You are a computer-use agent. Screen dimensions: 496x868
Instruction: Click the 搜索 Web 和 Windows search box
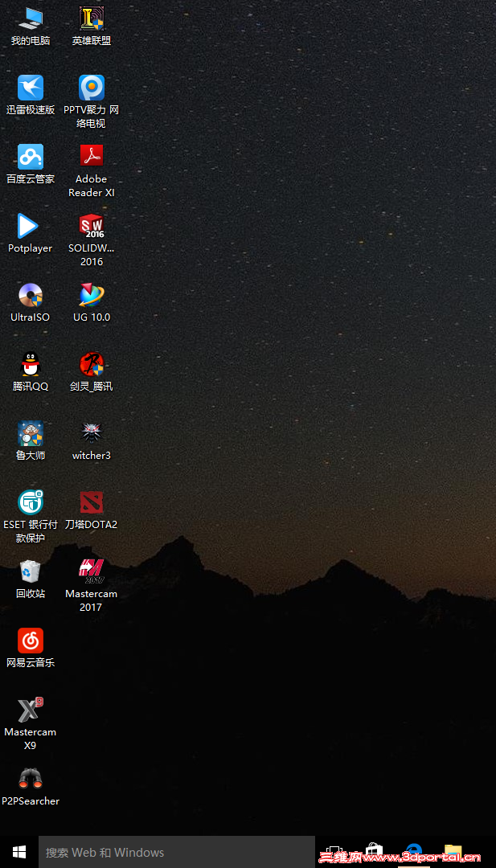click(177, 852)
